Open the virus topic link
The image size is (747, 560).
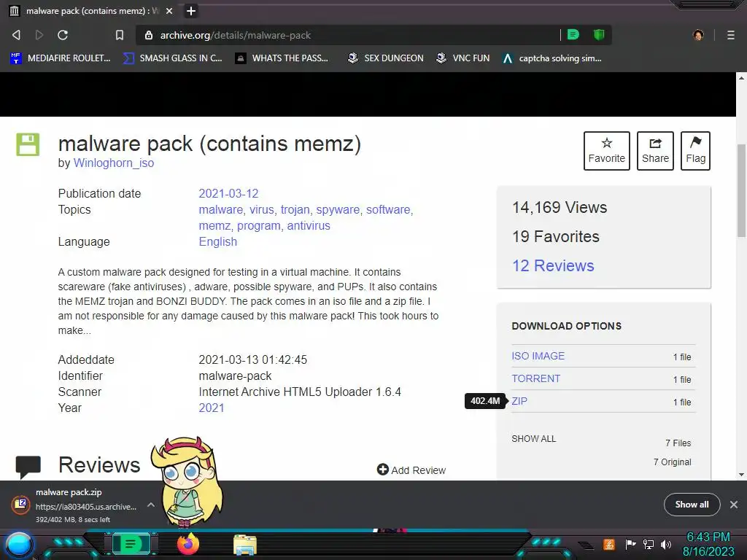[x=262, y=209]
